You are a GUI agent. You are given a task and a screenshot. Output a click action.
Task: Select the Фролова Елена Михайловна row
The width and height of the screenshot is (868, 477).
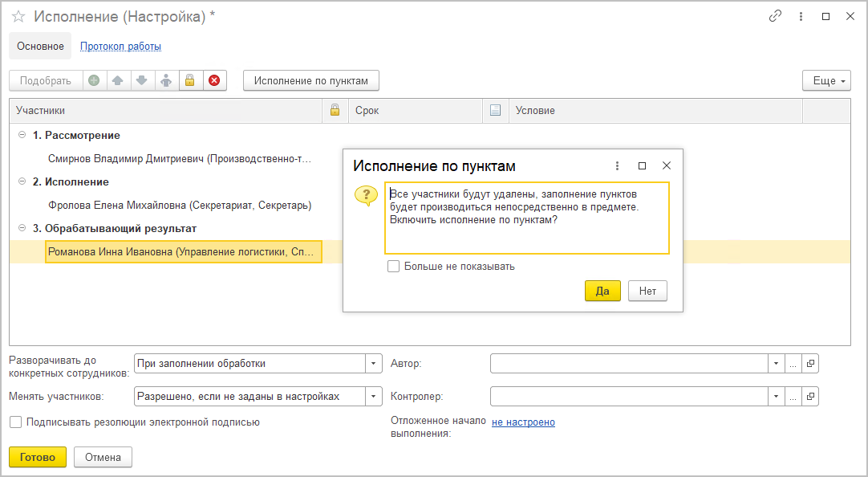180,205
